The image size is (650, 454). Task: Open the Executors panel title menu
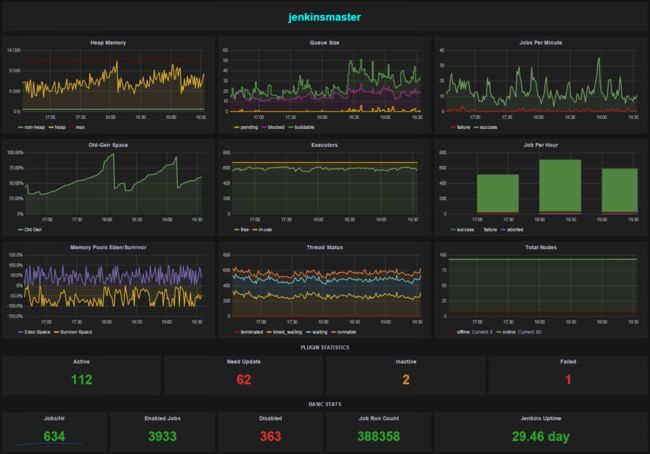(324, 145)
